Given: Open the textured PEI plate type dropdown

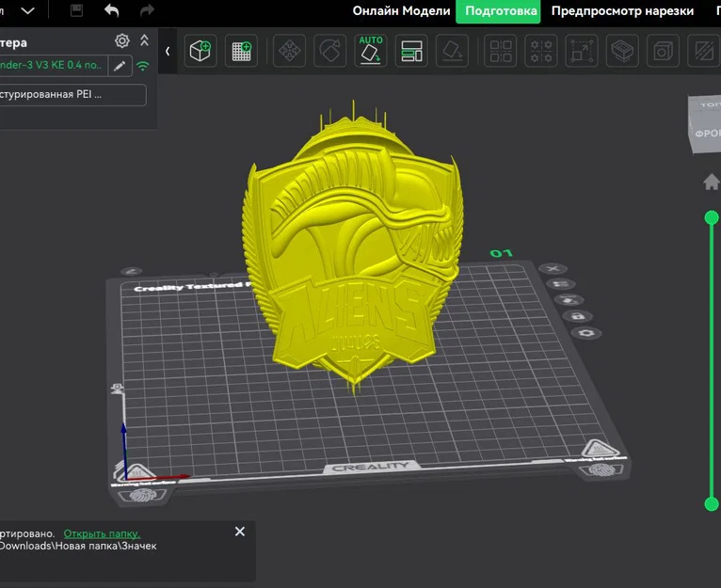Looking at the screenshot, I should coord(72,95).
